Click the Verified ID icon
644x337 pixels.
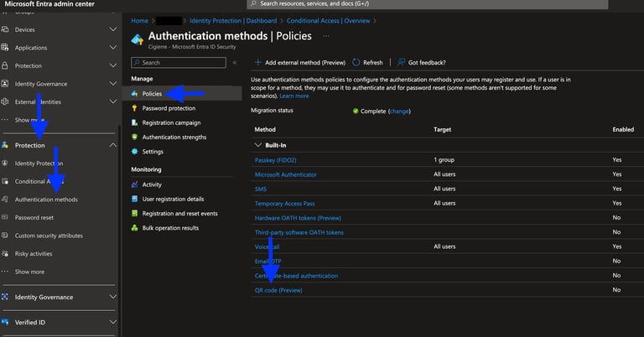[x=5, y=322]
